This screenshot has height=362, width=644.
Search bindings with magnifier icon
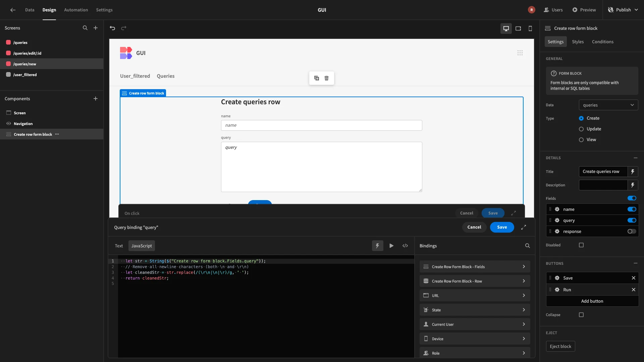click(x=528, y=246)
